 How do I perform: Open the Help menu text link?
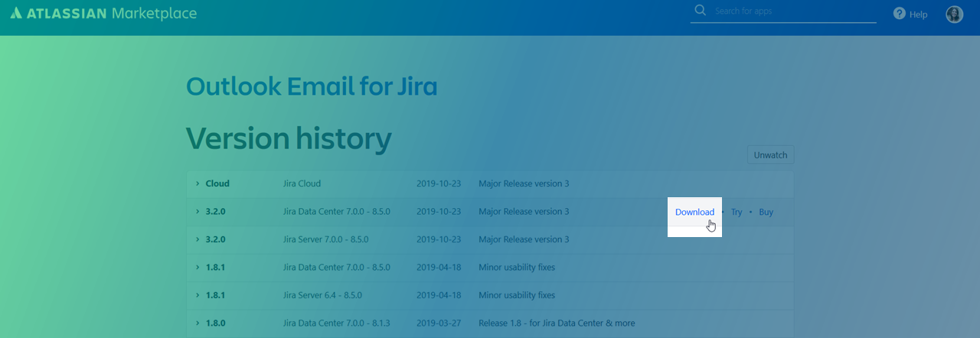[x=918, y=15]
